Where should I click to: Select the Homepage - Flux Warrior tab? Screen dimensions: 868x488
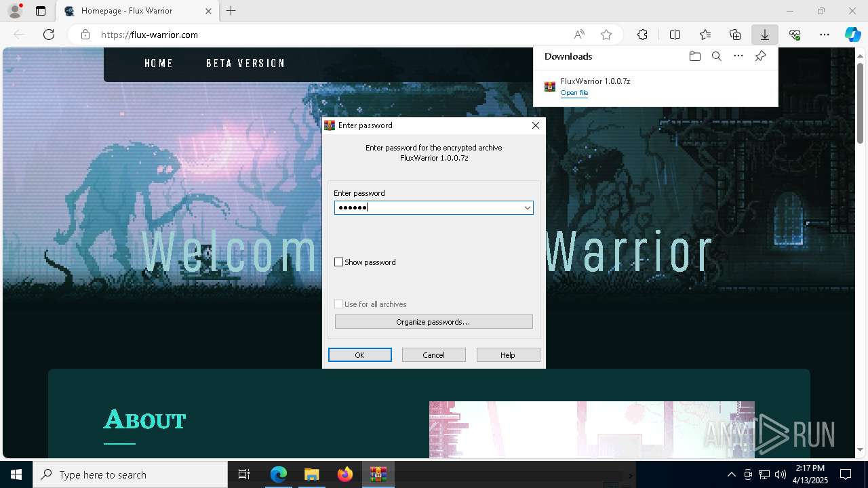coord(138,11)
